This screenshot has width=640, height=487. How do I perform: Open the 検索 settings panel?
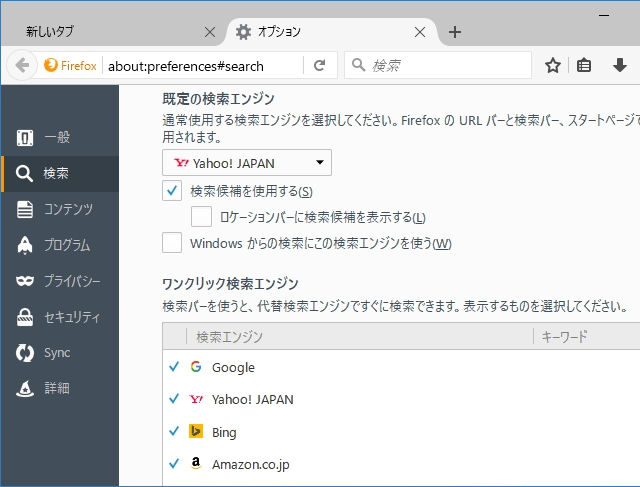60,173
